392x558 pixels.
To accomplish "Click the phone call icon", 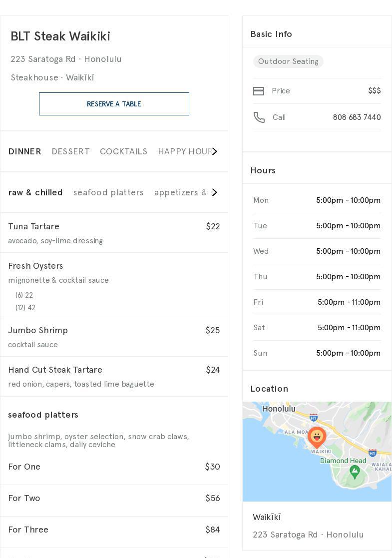I will (x=259, y=117).
